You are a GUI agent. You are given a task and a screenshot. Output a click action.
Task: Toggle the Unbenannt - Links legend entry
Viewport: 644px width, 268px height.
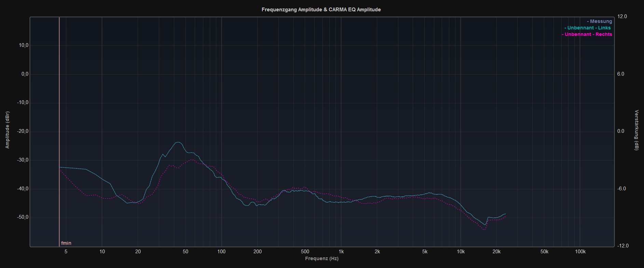pyautogui.click(x=587, y=28)
